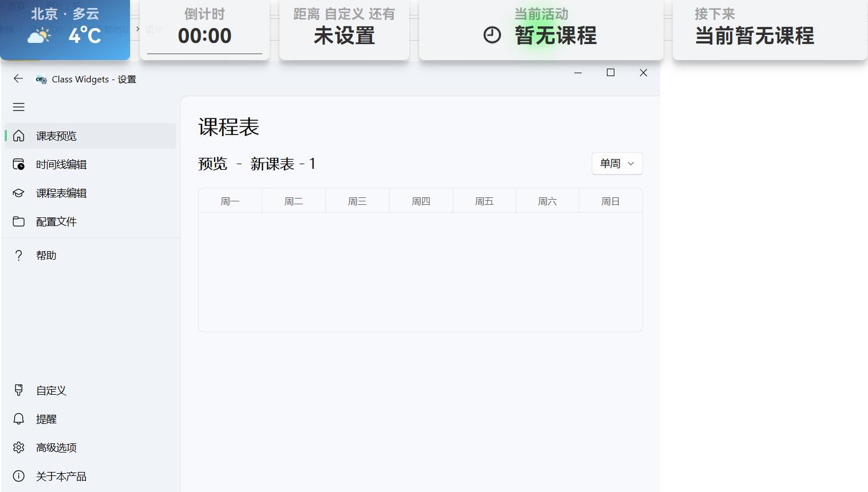The image size is (868, 492).
Task: Close the settings window
Action: 644,73
